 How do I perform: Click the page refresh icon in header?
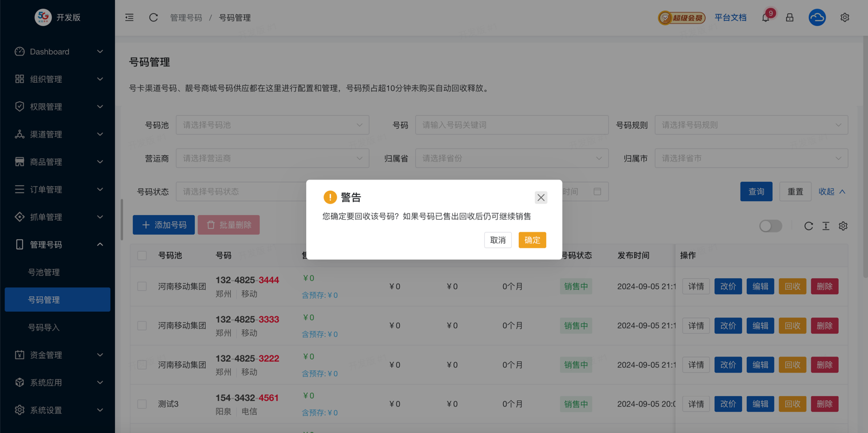click(153, 18)
